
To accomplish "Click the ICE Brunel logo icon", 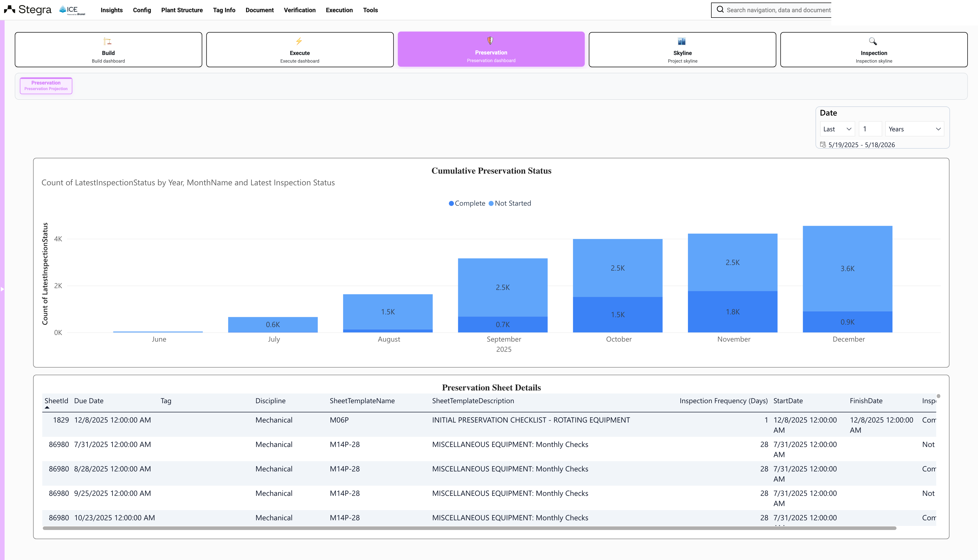I will click(x=72, y=10).
